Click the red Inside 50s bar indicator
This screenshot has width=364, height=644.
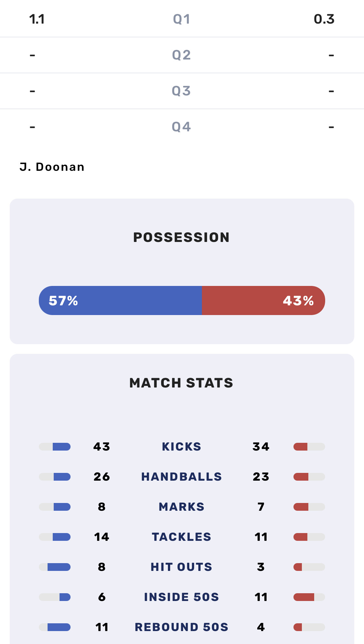304,597
